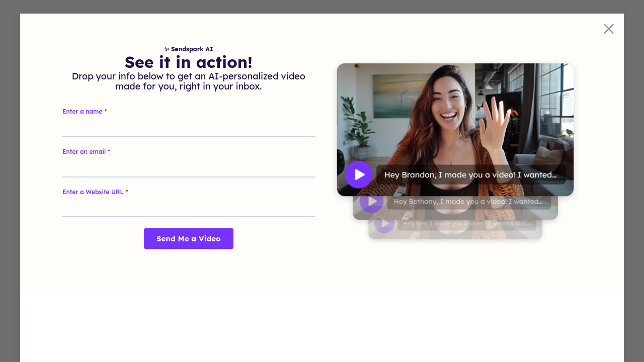Click the purple play button on Brandon video

pyautogui.click(x=358, y=174)
